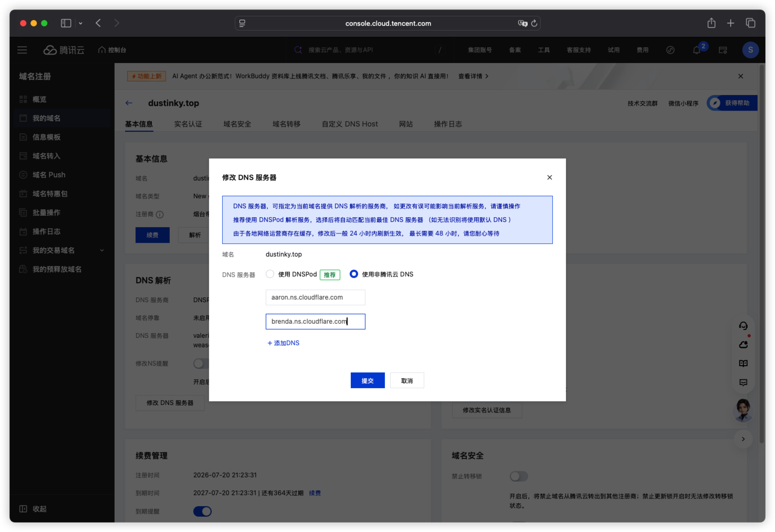Screen dimensions: 775x532
Task: Click 修改 DNS 服务器 button behind dialog
Action: (x=170, y=403)
